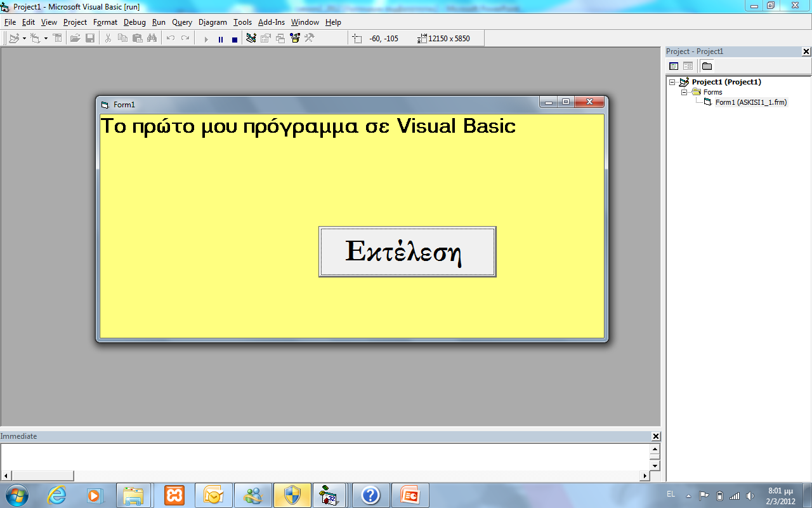Open the Add Form dropdown arrow
The height and width of the screenshot is (508, 812).
tap(46, 38)
